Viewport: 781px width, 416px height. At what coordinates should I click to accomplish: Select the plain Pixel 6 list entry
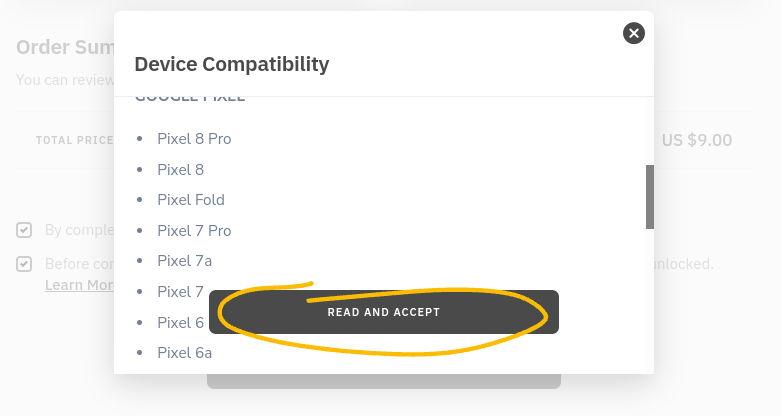pos(180,322)
